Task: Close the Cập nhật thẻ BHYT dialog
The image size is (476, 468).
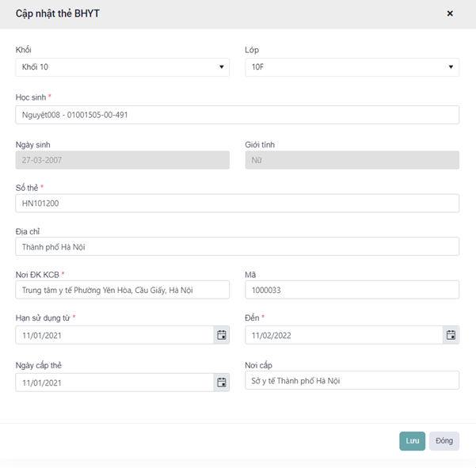Action: click(450, 13)
